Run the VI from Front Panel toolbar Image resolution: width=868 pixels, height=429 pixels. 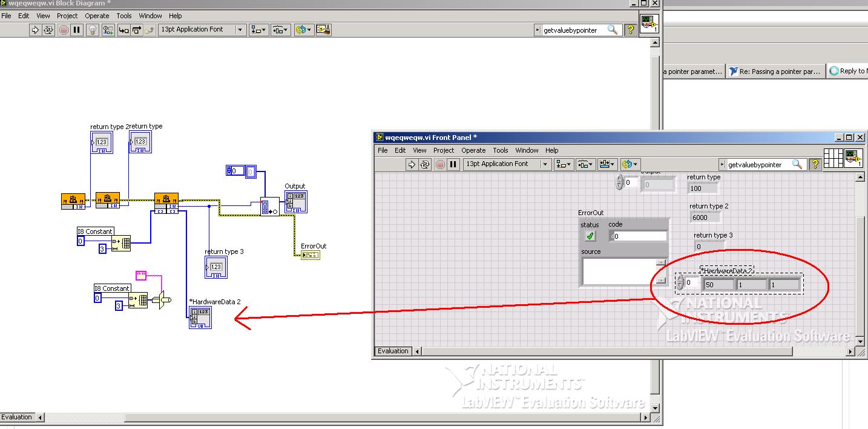pos(412,164)
